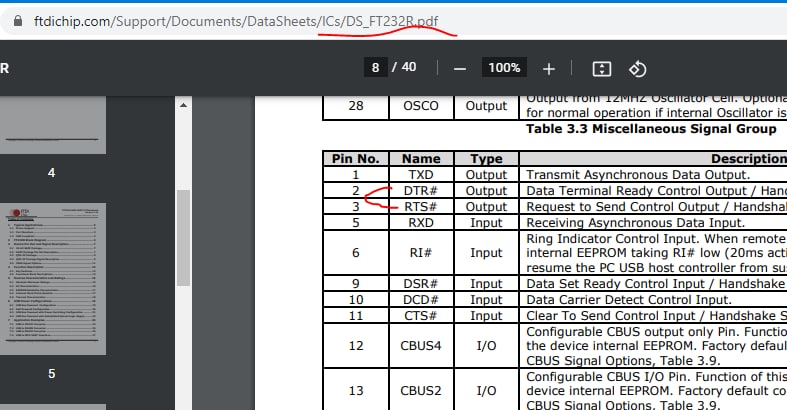Click pin number 11 cell
The image size is (787, 410).
point(355,316)
